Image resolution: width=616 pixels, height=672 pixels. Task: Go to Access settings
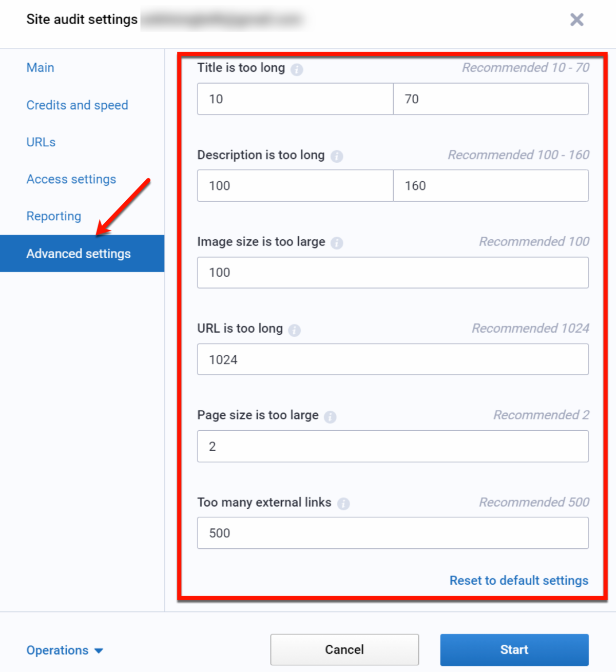point(71,179)
